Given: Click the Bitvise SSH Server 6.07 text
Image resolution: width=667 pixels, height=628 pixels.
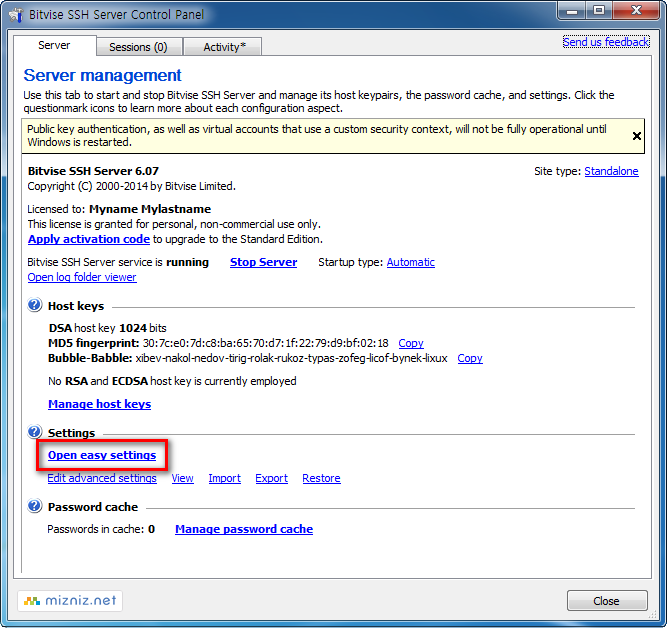Looking at the screenshot, I should click(93, 171).
